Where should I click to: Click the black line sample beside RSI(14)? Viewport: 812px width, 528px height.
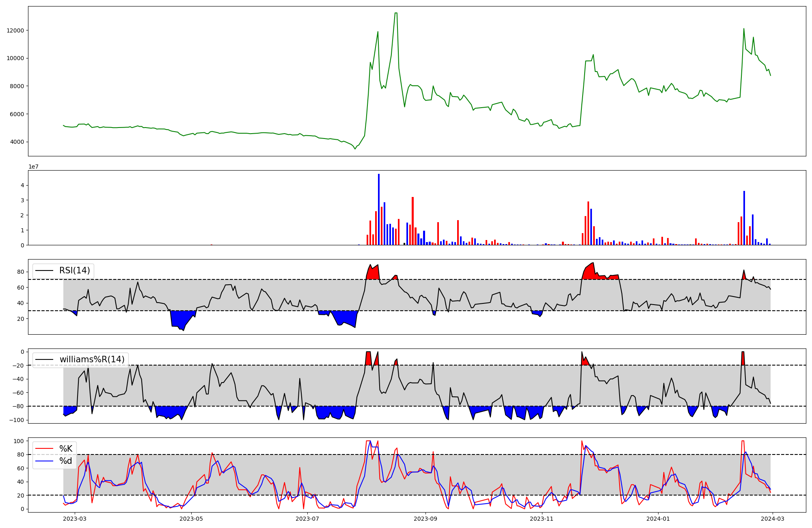44,270
